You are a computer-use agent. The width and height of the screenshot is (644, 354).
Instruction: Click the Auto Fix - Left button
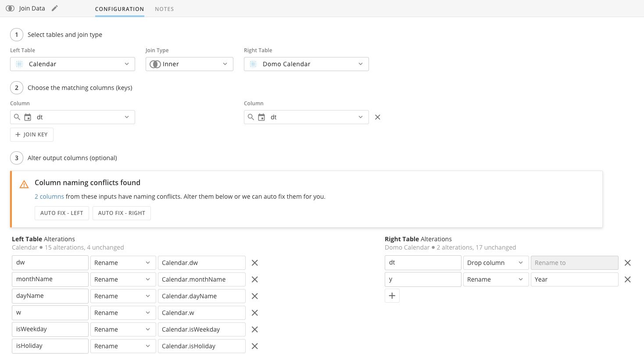coord(61,213)
